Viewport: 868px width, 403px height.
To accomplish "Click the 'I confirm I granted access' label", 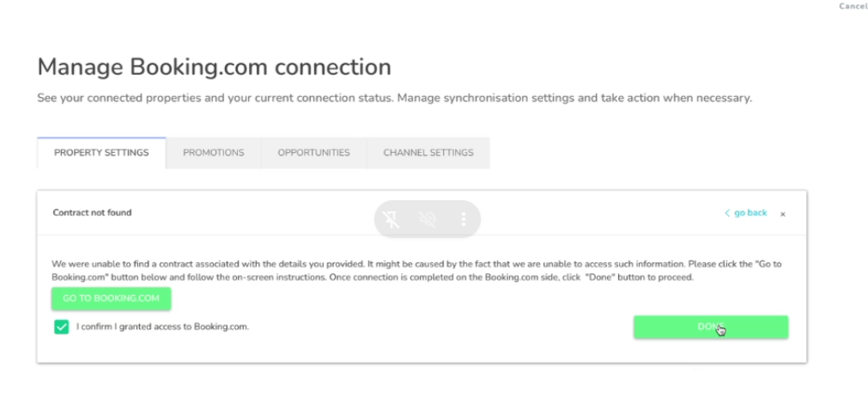I will 162,327.
